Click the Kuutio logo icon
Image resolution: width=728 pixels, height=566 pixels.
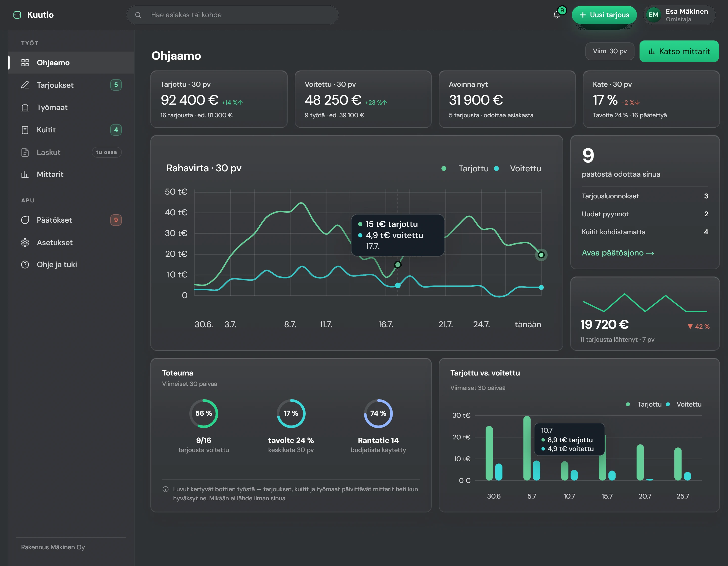(17, 15)
